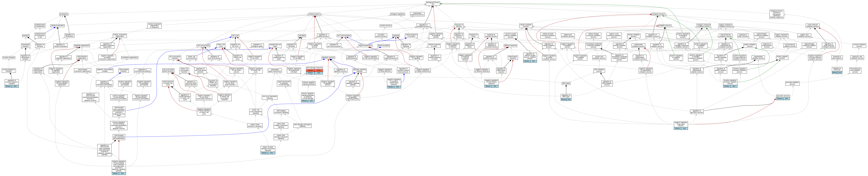Select the 'apoptotic signaling pathway' node

pyautogui.click(x=360, y=71)
